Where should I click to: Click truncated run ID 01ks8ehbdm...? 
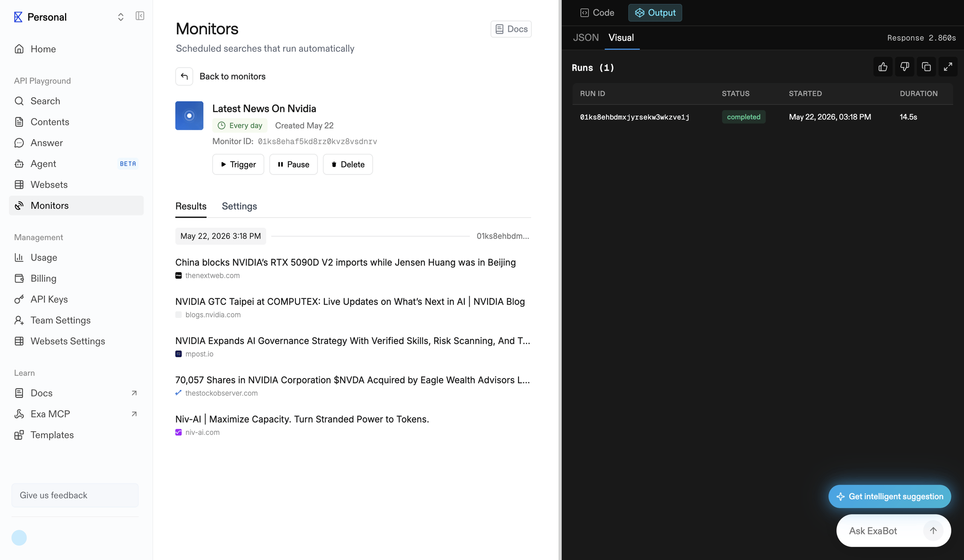click(x=503, y=236)
